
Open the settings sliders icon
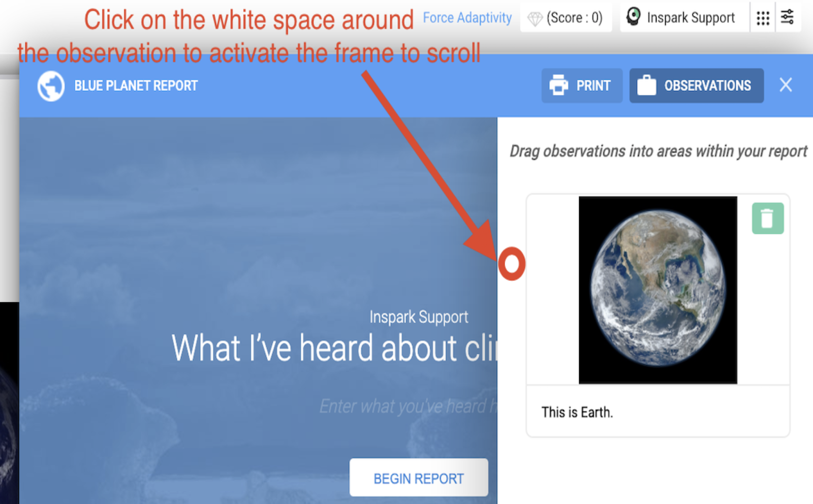point(788,17)
